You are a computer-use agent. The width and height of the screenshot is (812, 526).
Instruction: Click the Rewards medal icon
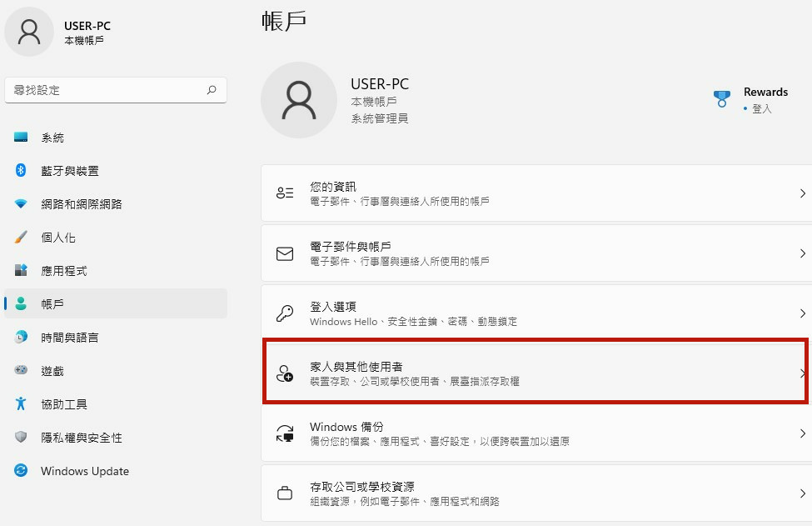click(721, 99)
